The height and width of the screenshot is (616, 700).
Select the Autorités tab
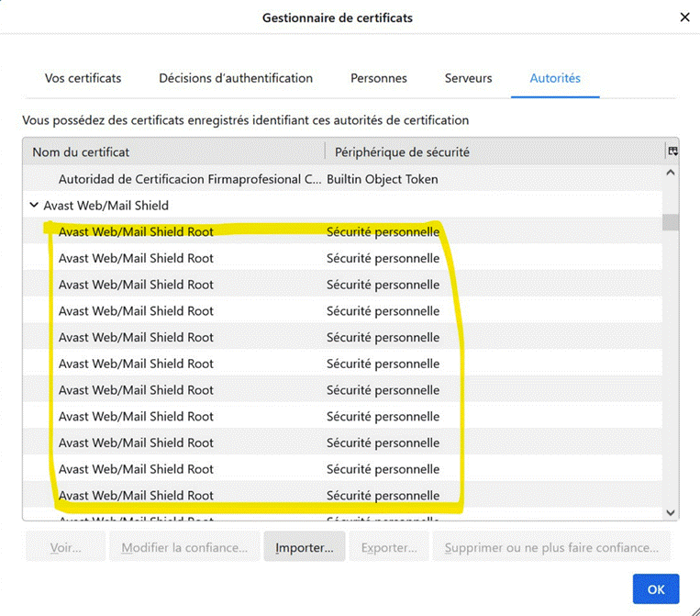click(555, 78)
